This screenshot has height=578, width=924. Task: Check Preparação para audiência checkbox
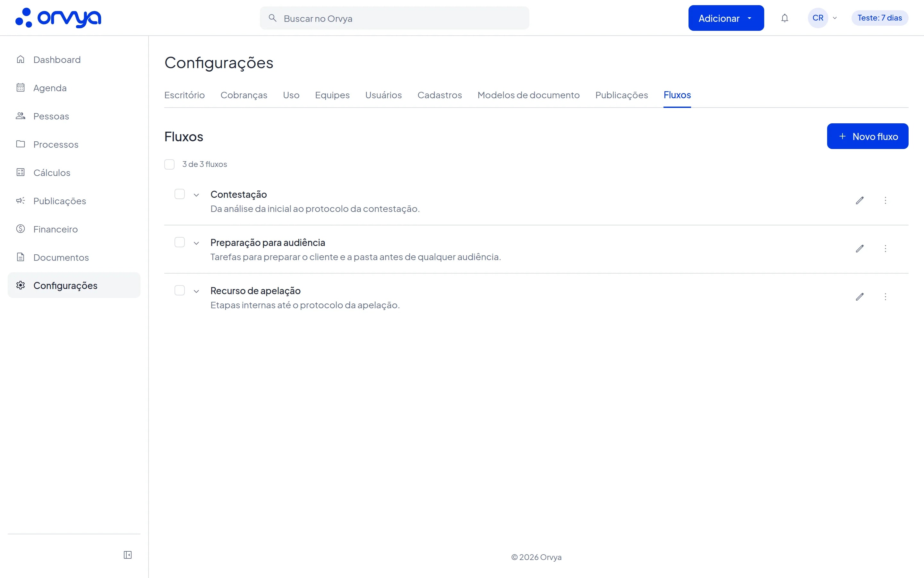[179, 242]
